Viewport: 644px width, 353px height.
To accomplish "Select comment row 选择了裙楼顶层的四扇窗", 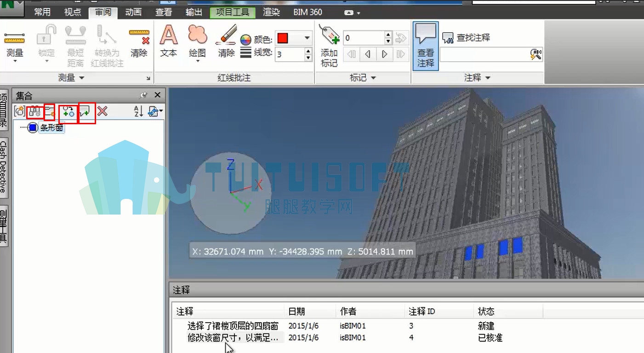I will tap(233, 326).
